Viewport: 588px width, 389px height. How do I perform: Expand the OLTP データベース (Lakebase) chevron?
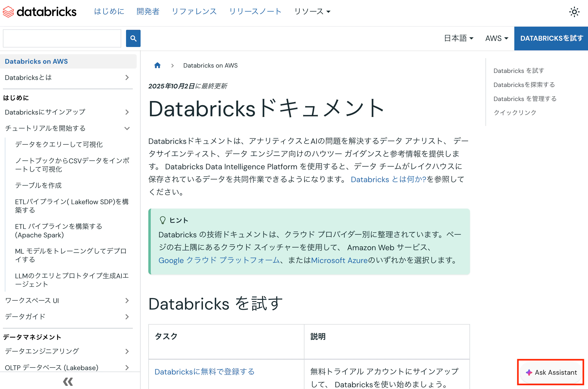pyautogui.click(x=127, y=367)
